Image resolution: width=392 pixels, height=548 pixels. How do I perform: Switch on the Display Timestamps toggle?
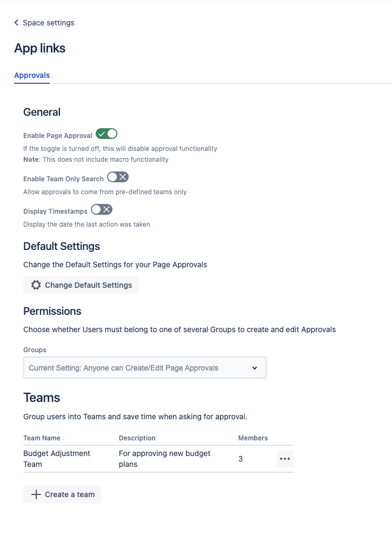(x=102, y=209)
